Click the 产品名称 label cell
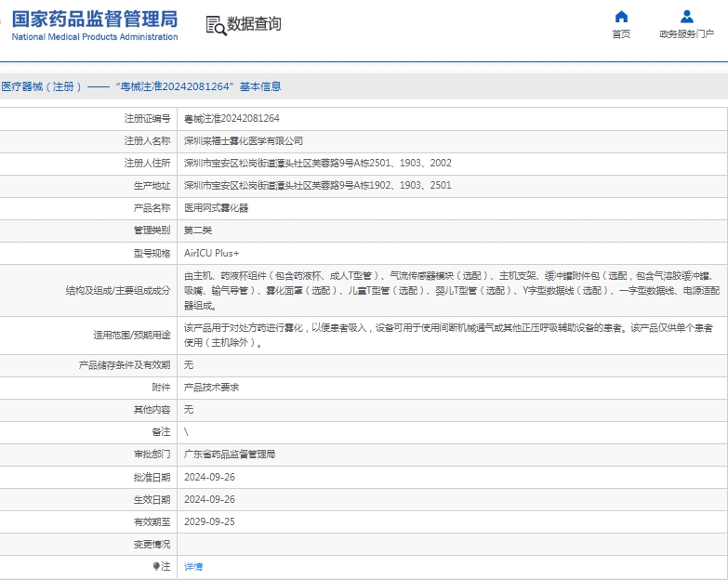Viewport: 728px width, 580px height. pyautogui.click(x=88, y=208)
